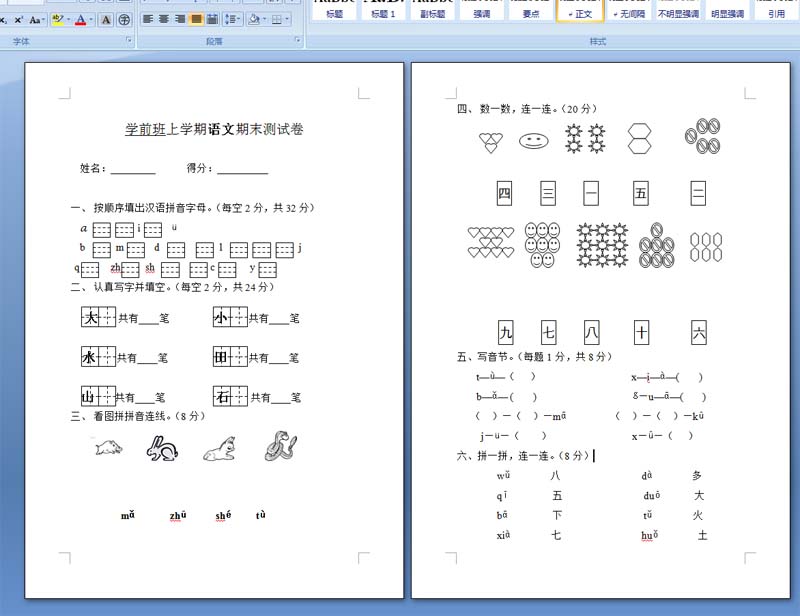Click the boxed character 四
The width and height of the screenshot is (800, 616).
[504, 193]
